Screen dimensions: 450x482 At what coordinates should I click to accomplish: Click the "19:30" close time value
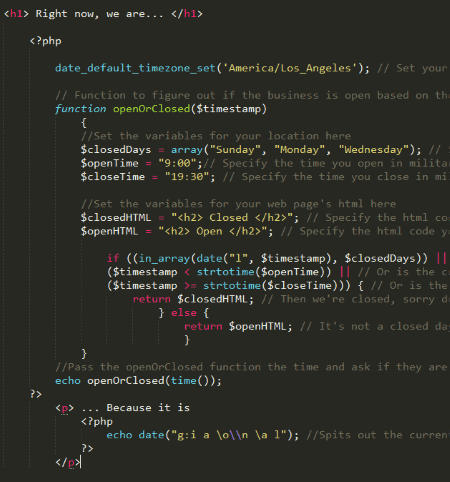187,177
